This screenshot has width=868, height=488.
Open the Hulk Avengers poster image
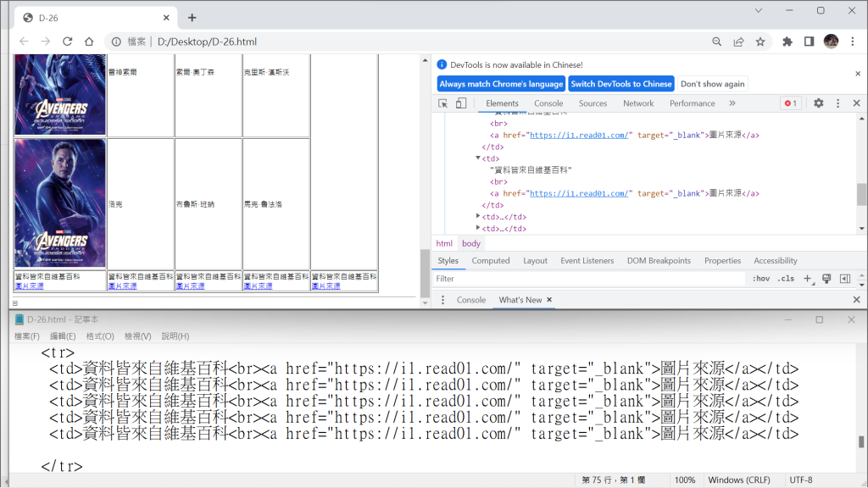60,203
